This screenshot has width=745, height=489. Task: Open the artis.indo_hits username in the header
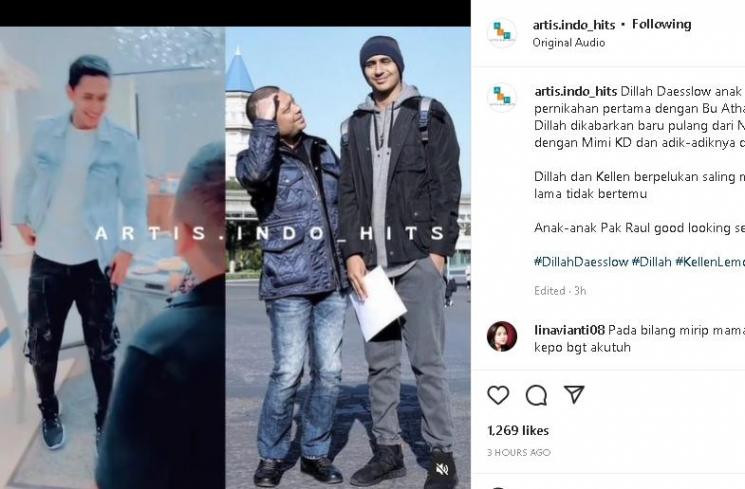[x=574, y=25]
